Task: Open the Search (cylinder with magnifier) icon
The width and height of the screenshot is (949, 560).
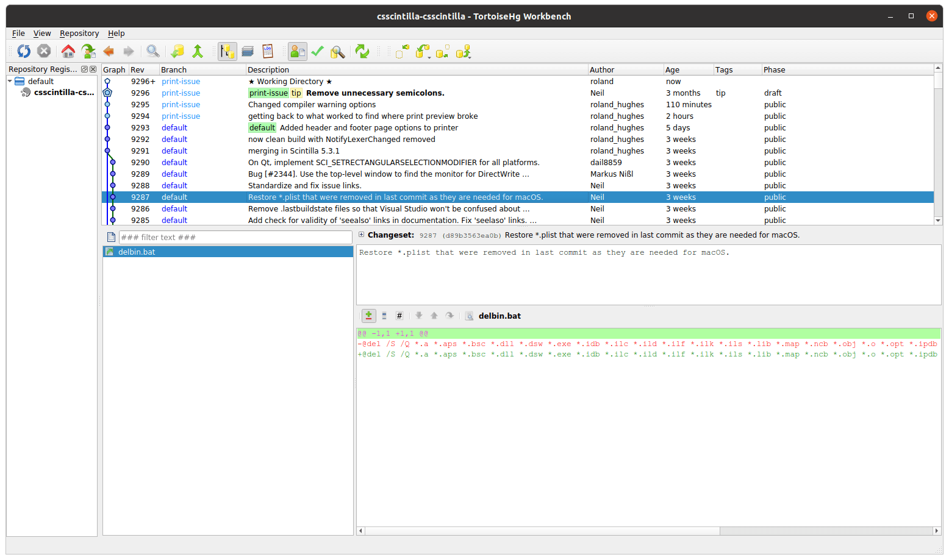Action: [337, 52]
